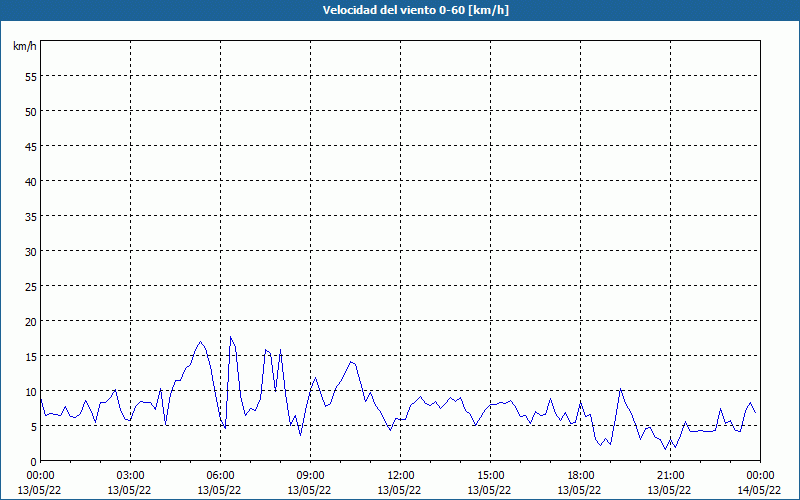
Task: Click the '20' y-axis tick label
Action: coord(31,321)
